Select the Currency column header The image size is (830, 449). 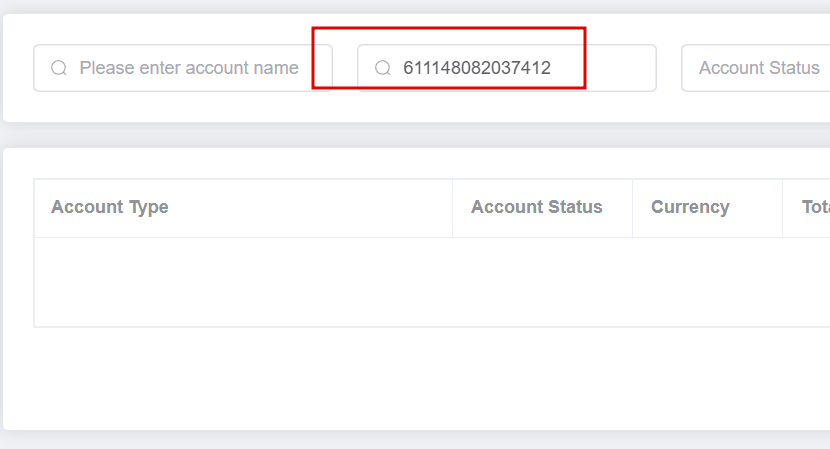point(707,208)
